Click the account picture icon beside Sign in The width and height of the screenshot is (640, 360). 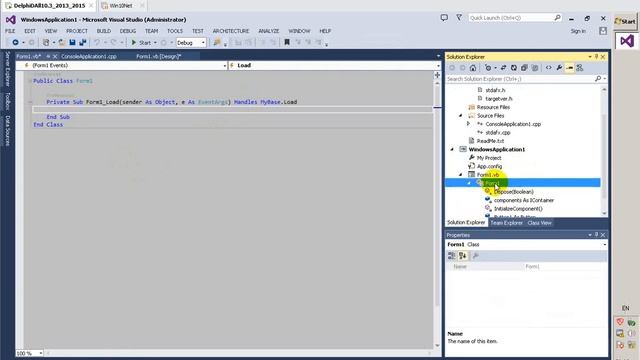[x=603, y=31]
